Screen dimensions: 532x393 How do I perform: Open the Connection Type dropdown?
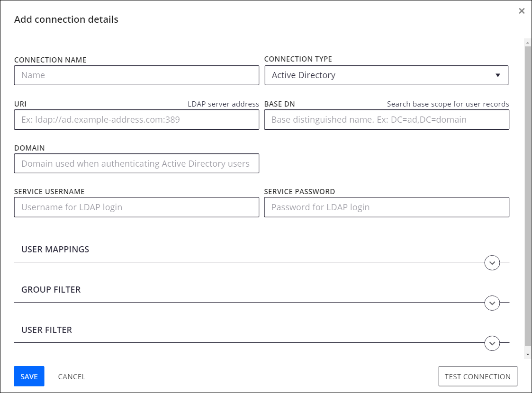(x=386, y=75)
